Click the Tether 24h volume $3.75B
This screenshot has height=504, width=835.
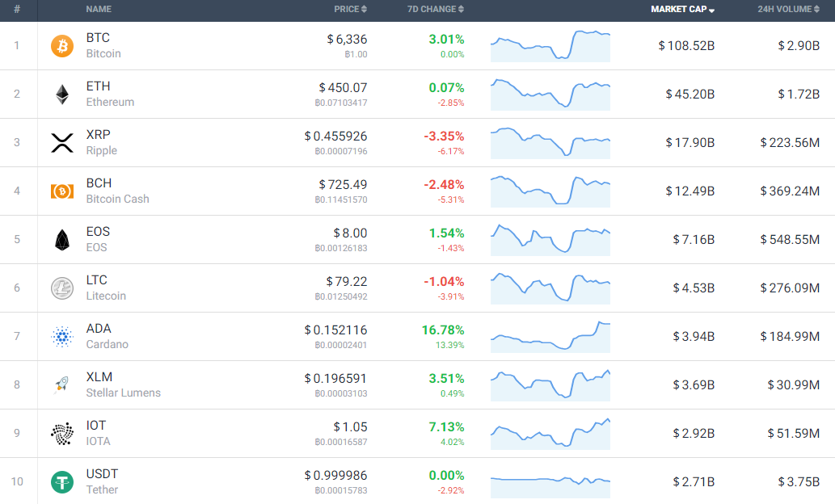799,481
